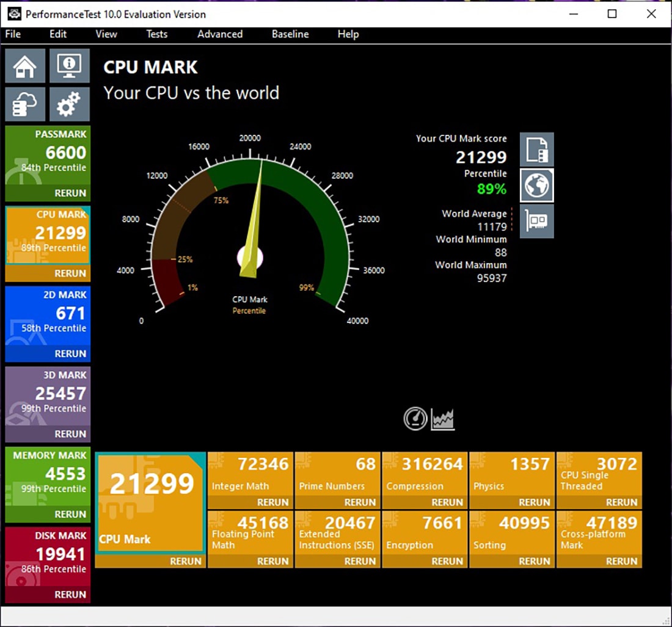Switch to the gauge dial view icon
The image size is (672, 627).
[415, 419]
